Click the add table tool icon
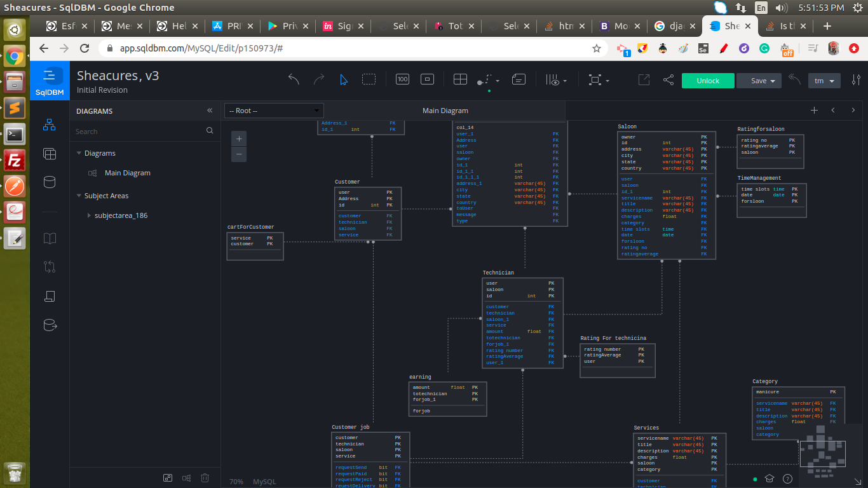This screenshot has width=868, height=488. click(x=460, y=79)
